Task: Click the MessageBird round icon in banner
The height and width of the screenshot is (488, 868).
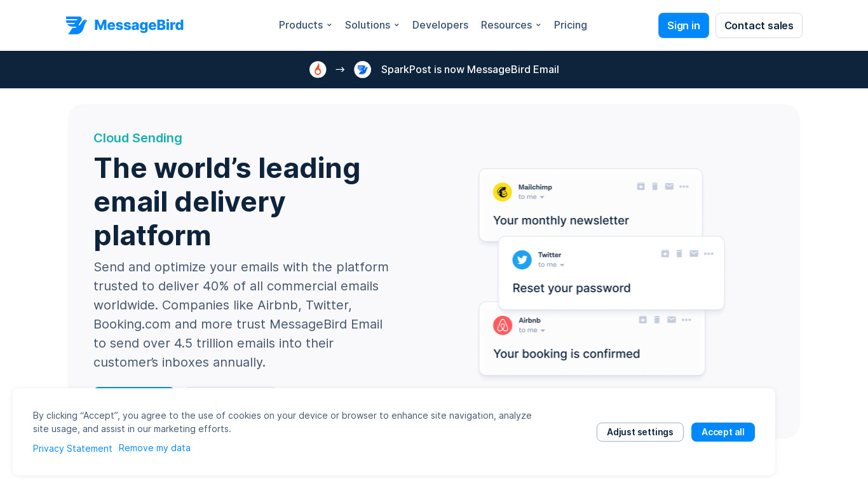Action: tap(362, 69)
